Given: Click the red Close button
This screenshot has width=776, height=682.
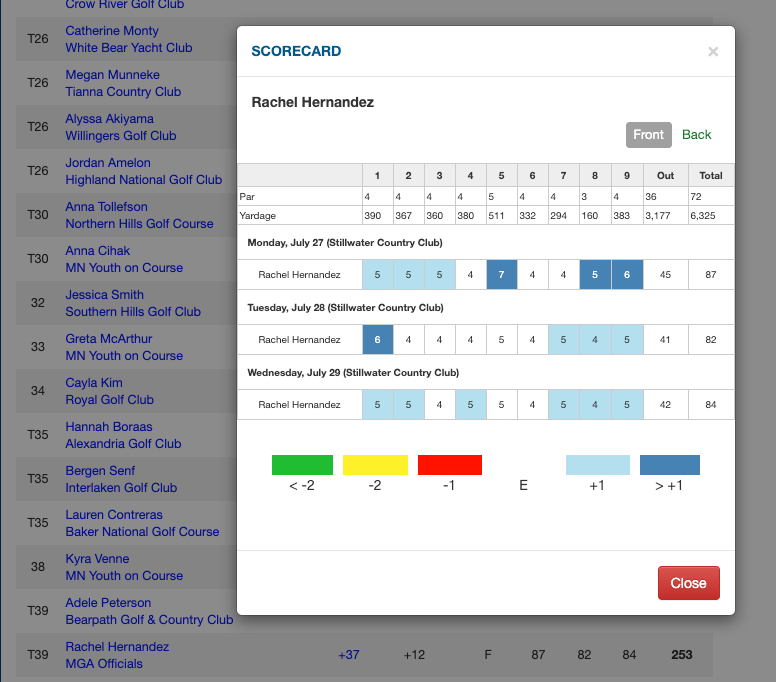Looking at the screenshot, I should pos(688,583).
